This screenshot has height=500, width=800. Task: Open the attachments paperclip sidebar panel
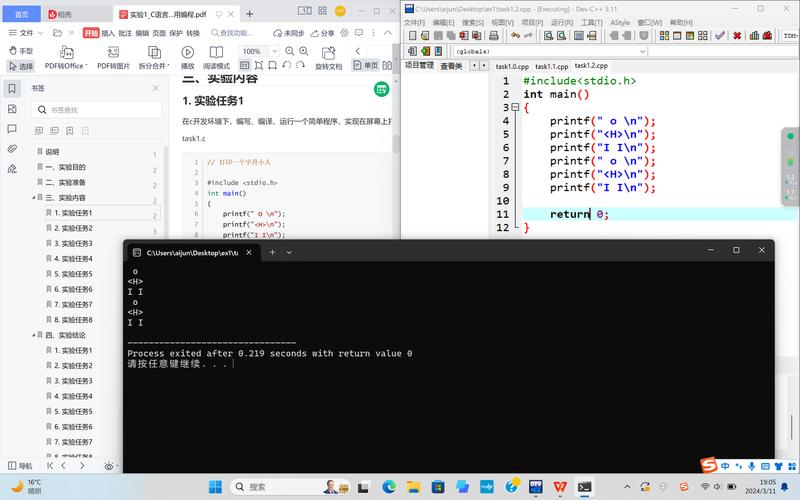(x=12, y=148)
